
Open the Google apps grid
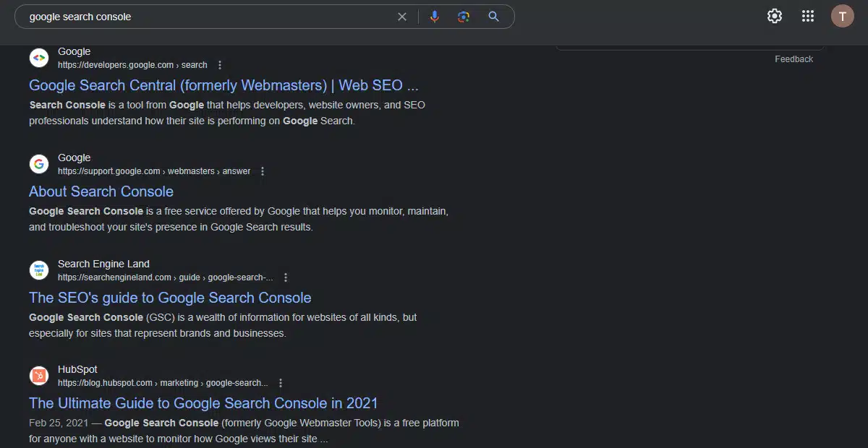(808, 16)
